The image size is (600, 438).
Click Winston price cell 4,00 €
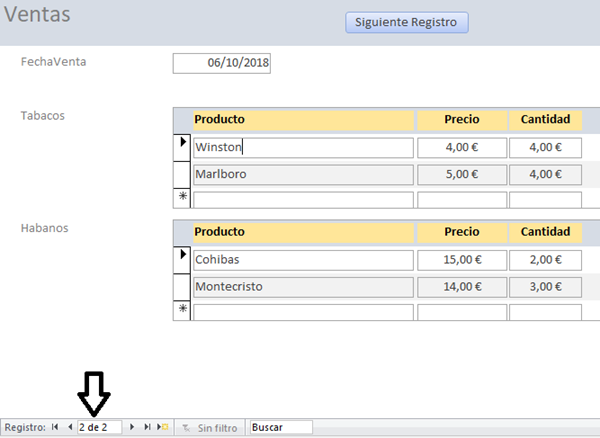coord(462,148)
